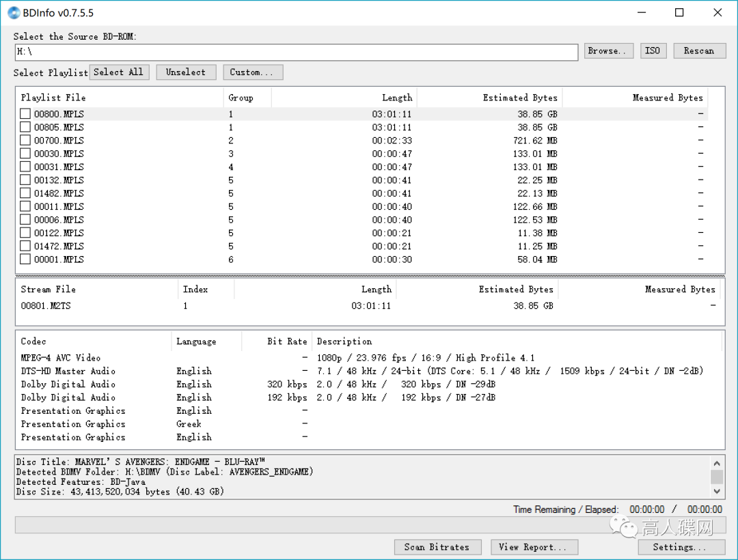
Task: Close the BDInfo window
Action: pyautogui.click(x=717, y=13)
